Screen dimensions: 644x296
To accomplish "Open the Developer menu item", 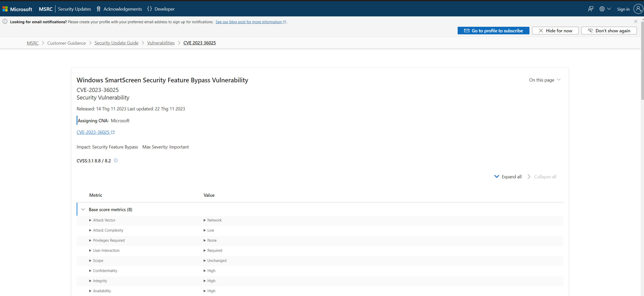I will 161,9.
